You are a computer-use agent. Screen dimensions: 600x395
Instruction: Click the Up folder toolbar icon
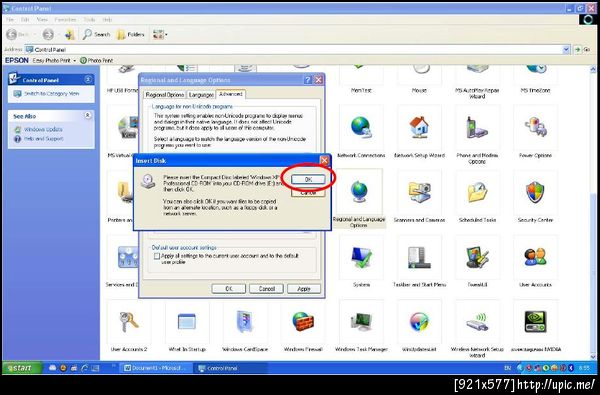(x=70, y=34)
